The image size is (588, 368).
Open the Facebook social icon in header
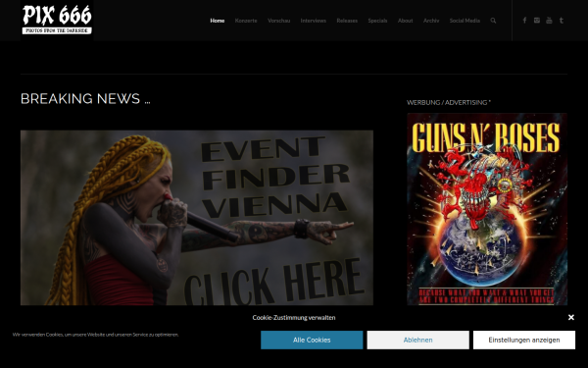click(524, 21)
